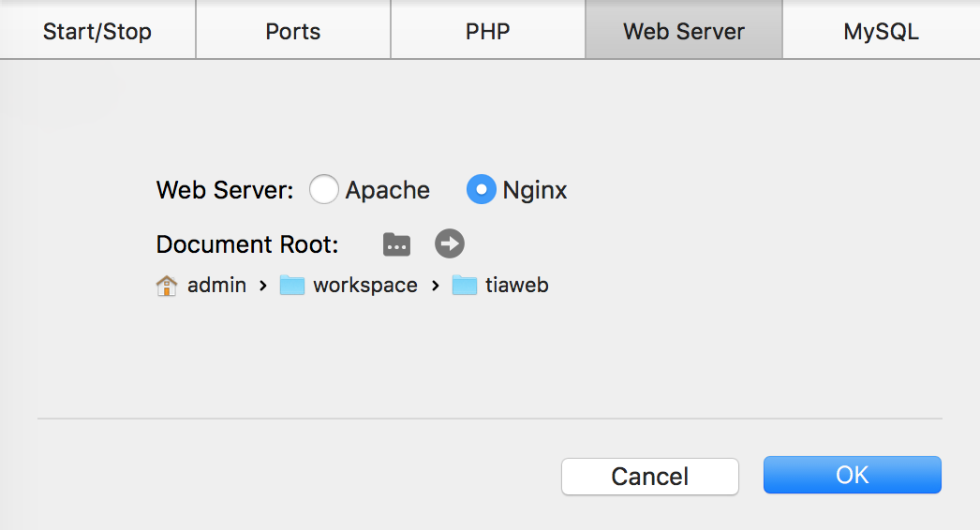The image size is (980, 530).
Task: Click the workspace folder icon in path
Action: pyautogui.click(x=292, y=285)
